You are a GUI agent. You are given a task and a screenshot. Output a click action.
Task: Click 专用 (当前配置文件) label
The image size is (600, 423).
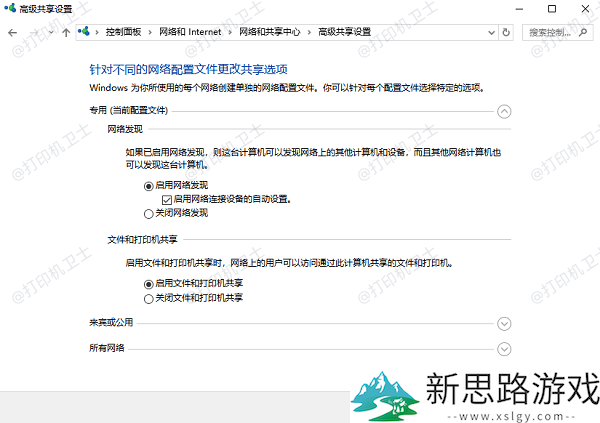coord(129,111)
